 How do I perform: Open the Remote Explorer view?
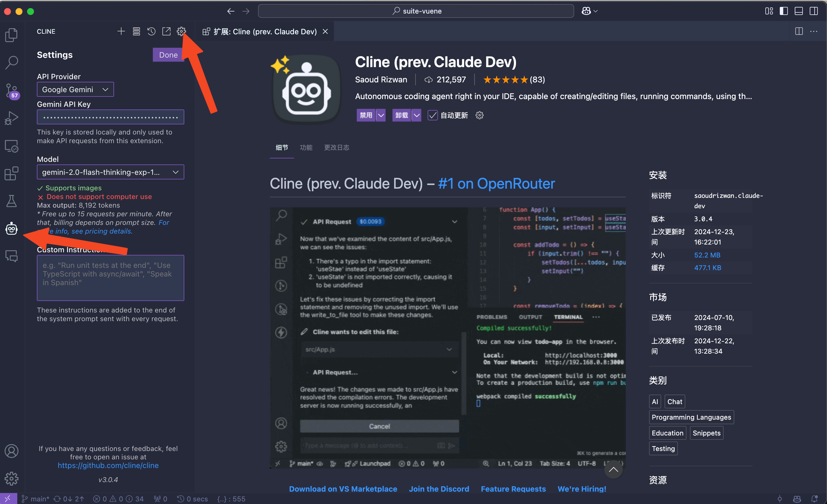coord(12,146)
